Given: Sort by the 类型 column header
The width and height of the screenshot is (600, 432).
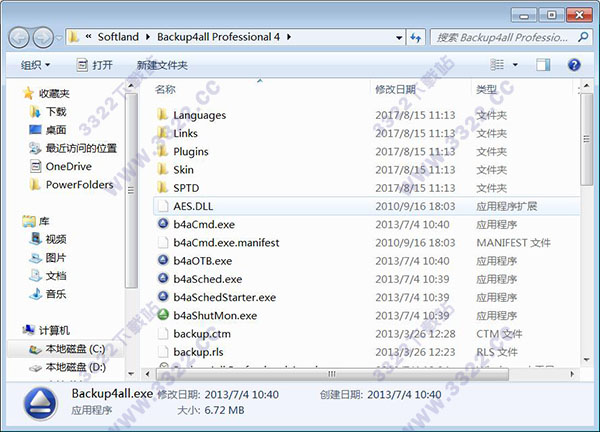Looking at the screenshot, I should coord(486,90).
